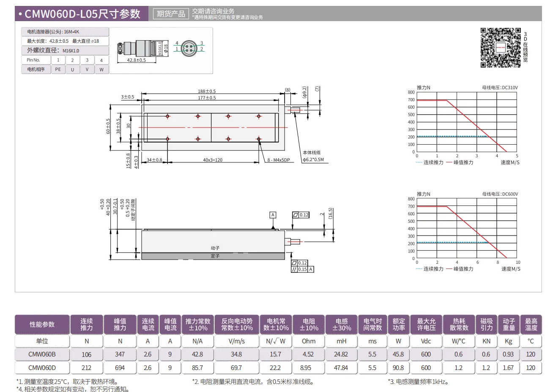
Task: Click the 外螺纹直径: M16X1.0 row
Action: tap(65, 50)
